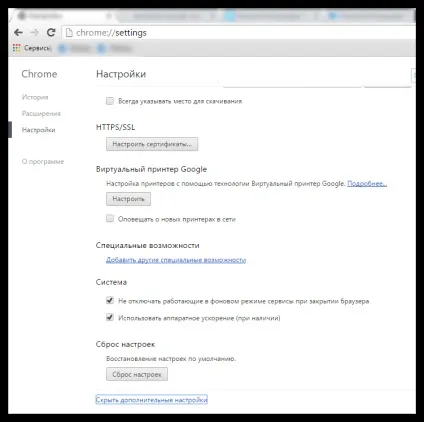Focus the chrome://settings address bar
Image resolution: width=424 pixels, height=422 pixels.
tap(238, 33)
